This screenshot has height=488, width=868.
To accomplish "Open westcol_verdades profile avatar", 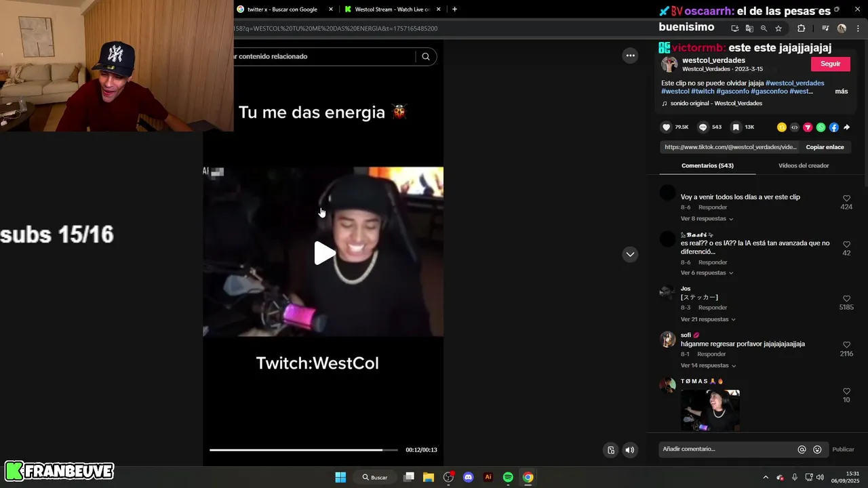I will click(669, 64).
